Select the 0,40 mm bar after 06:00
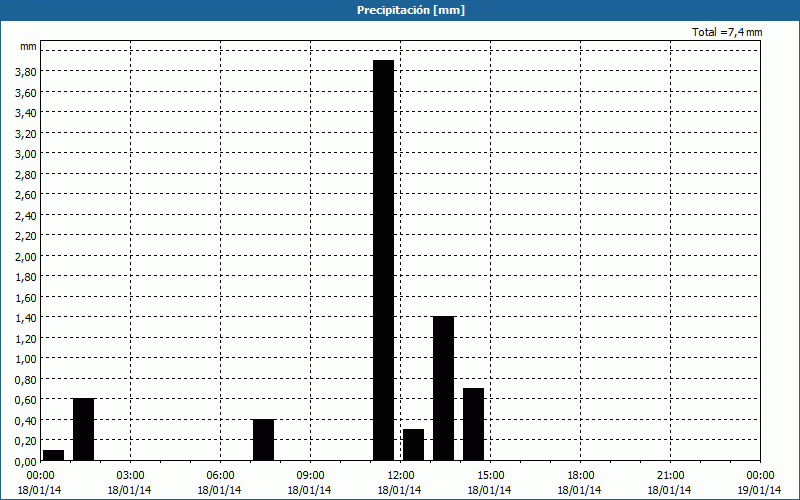This screenshot has width=800, height=500. pos(263,440)
